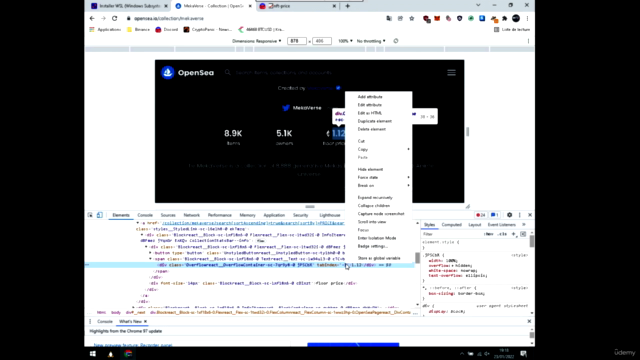Open the 100% zoom dropdown
This screenshot has height=360, width=640.
[x=345, y=41]
